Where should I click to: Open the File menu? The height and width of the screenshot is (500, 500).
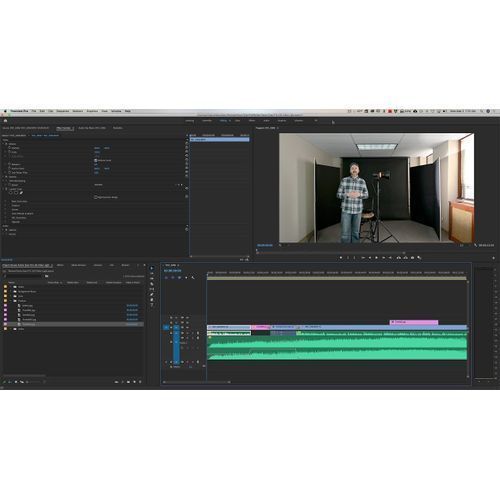[x=34, y=111]
